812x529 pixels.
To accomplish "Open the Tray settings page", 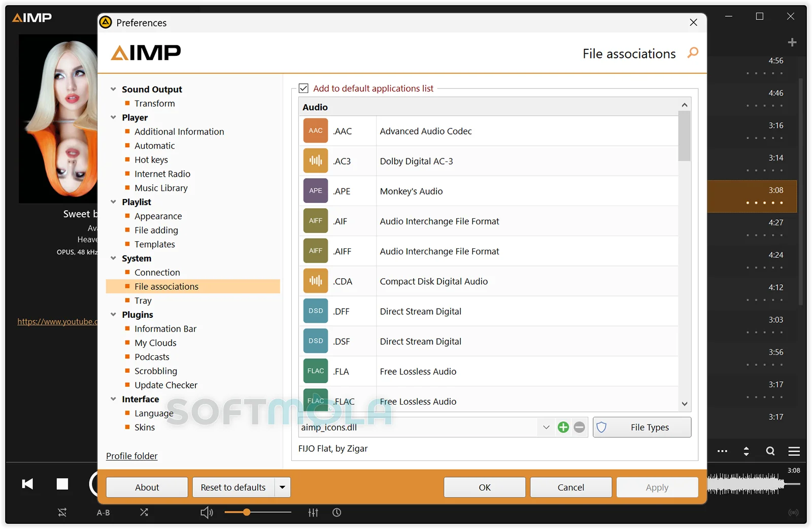I will coord(143,301).
